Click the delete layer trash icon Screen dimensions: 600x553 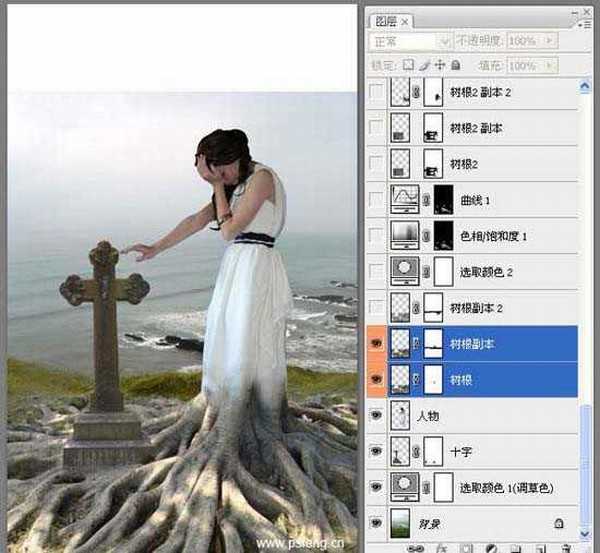[x=567, y=549]
